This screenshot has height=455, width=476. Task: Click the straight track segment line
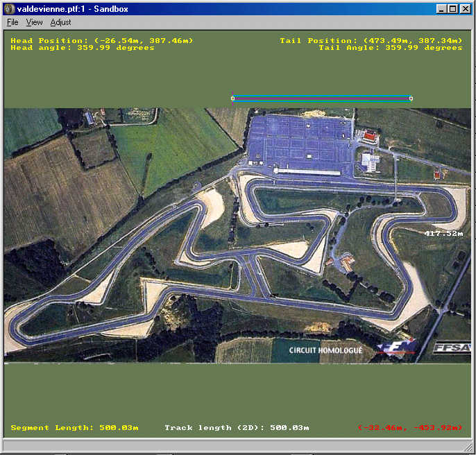tap(322, 98)
